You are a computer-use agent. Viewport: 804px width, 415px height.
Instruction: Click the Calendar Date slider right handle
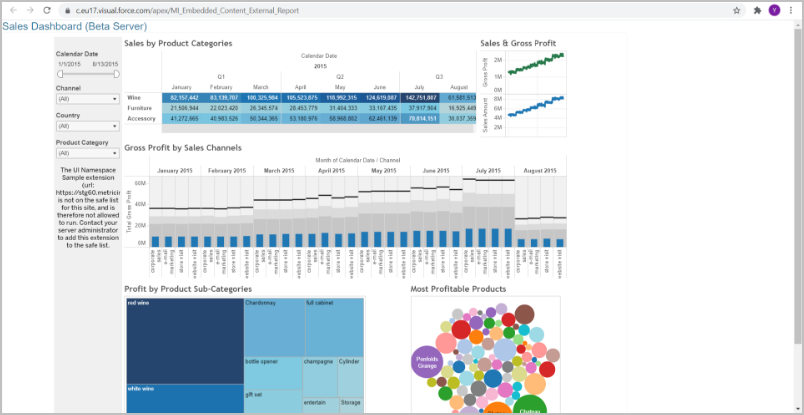(116, 73)
